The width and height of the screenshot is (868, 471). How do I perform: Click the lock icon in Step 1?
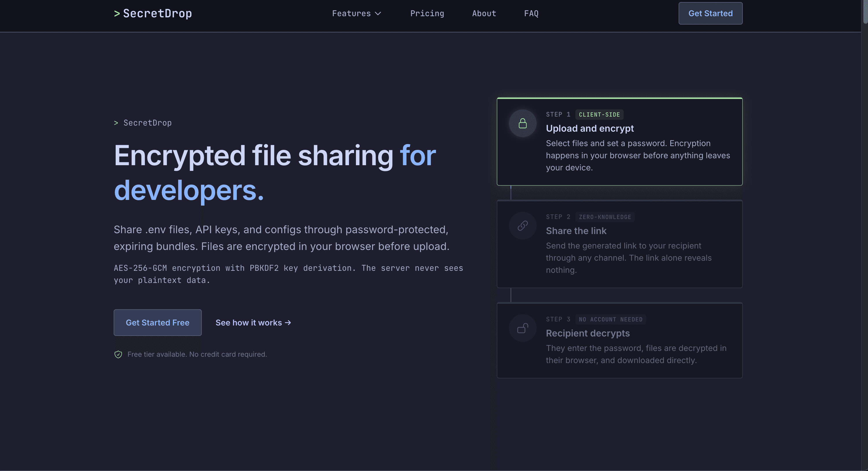[x=522, y=124]
